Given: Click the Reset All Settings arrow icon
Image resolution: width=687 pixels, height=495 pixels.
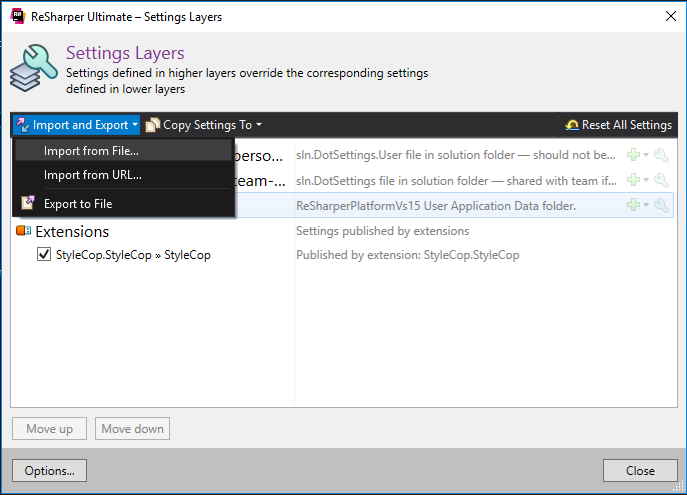Looking at the screenshot, I should (x=572, y=125).
